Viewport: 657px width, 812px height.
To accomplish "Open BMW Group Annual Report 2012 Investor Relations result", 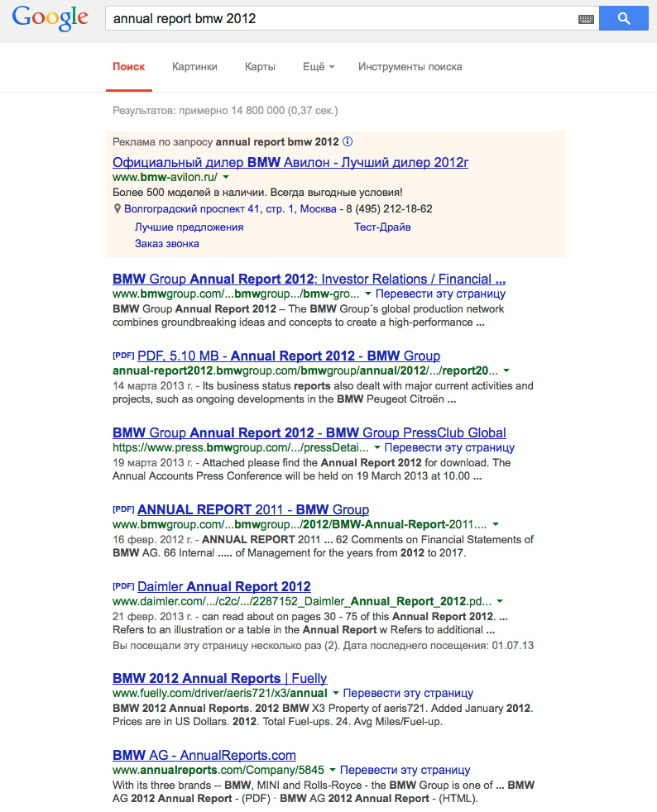I will tap(309, 279).
